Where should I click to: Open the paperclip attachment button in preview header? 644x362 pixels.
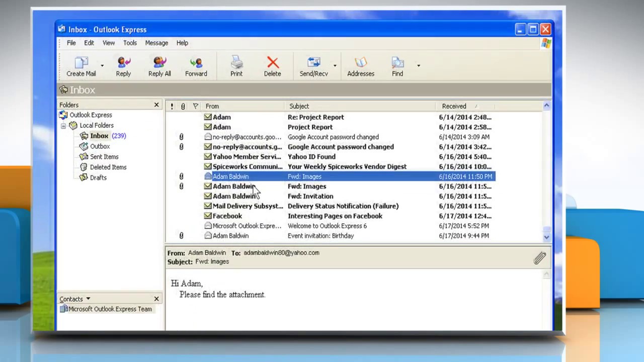(x=540, y=258)
